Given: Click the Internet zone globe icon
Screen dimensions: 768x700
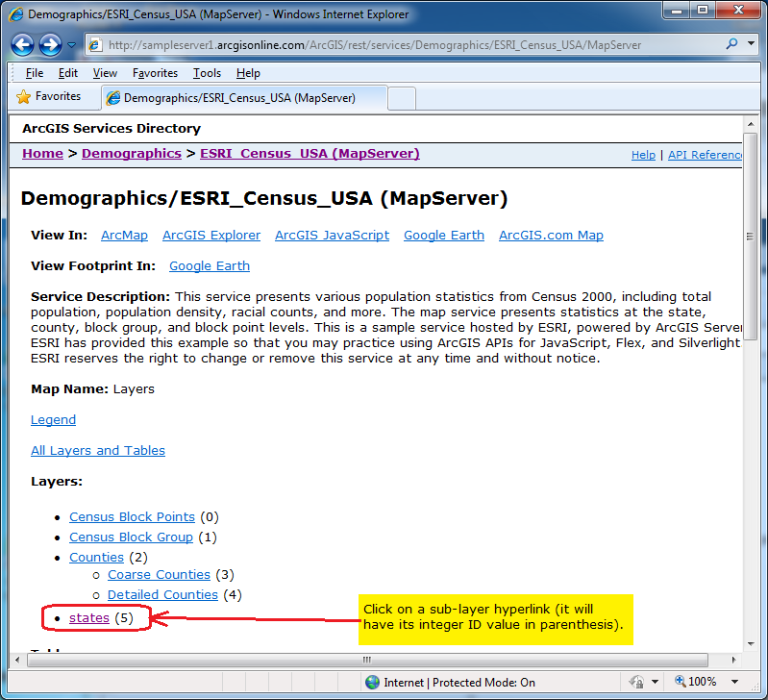Looking at the screenshot, I should pos(372,683).
